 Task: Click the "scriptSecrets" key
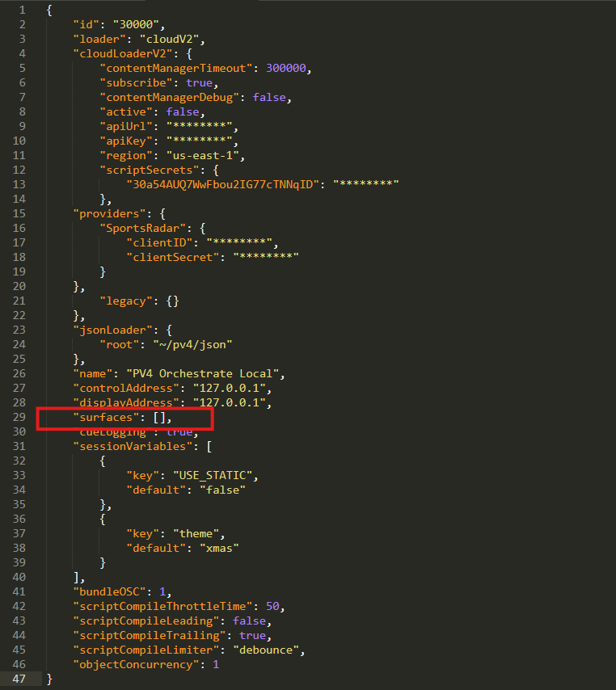[x=150, y=170]
